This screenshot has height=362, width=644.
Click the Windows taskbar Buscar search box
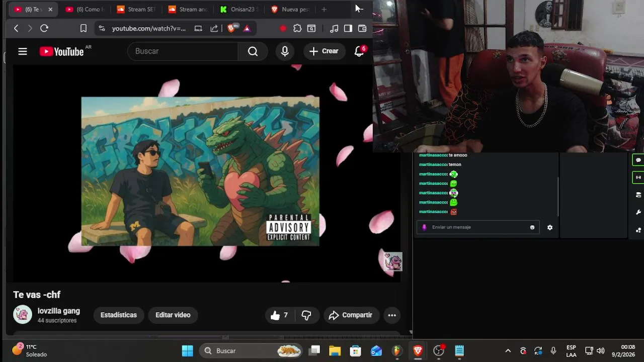(251, 350)
